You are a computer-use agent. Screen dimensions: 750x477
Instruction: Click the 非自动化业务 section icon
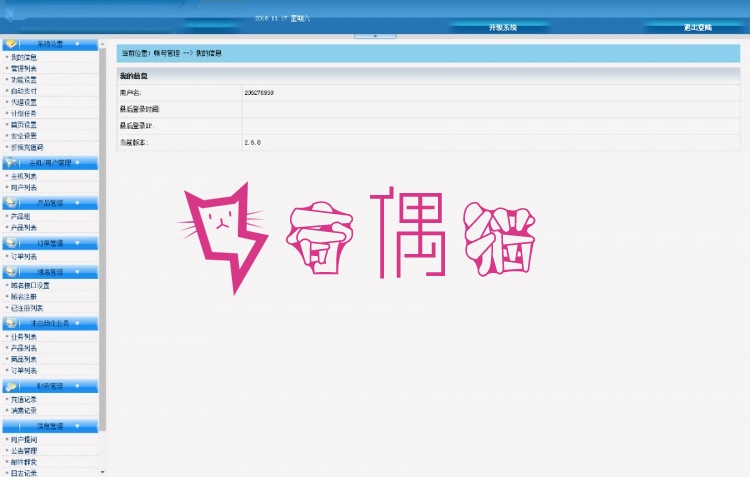[11, 323]
